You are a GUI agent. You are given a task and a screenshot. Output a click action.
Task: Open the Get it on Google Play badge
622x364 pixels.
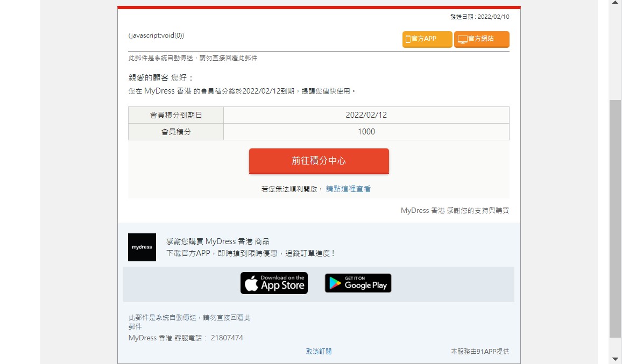(358, 283)
